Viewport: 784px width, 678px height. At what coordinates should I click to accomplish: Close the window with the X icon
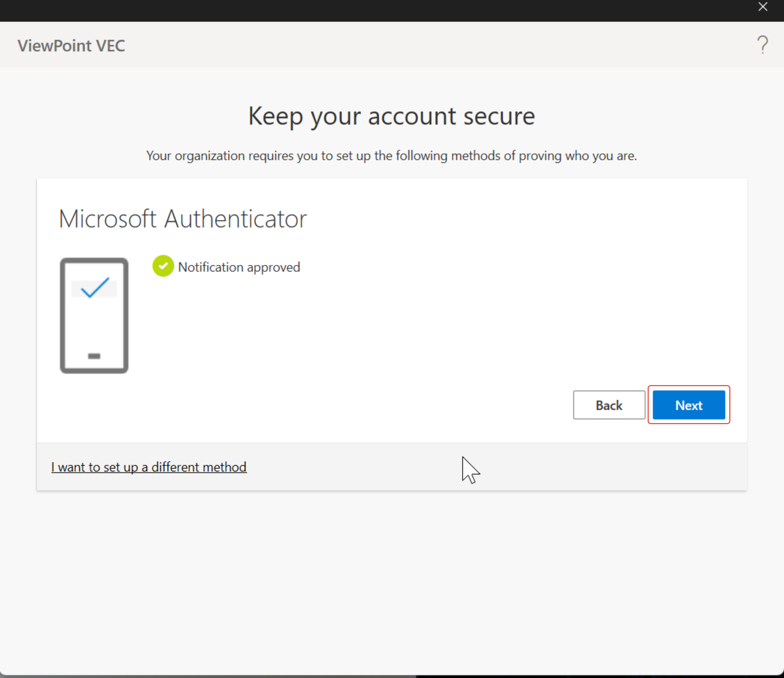pyautogui.click(x=763, y=7)
